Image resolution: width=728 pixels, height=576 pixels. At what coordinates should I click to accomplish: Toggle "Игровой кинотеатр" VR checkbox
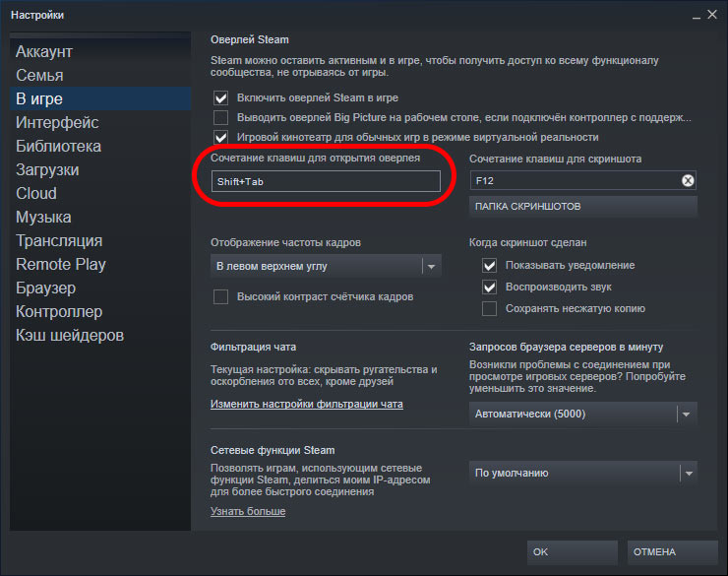coord(221,137)
